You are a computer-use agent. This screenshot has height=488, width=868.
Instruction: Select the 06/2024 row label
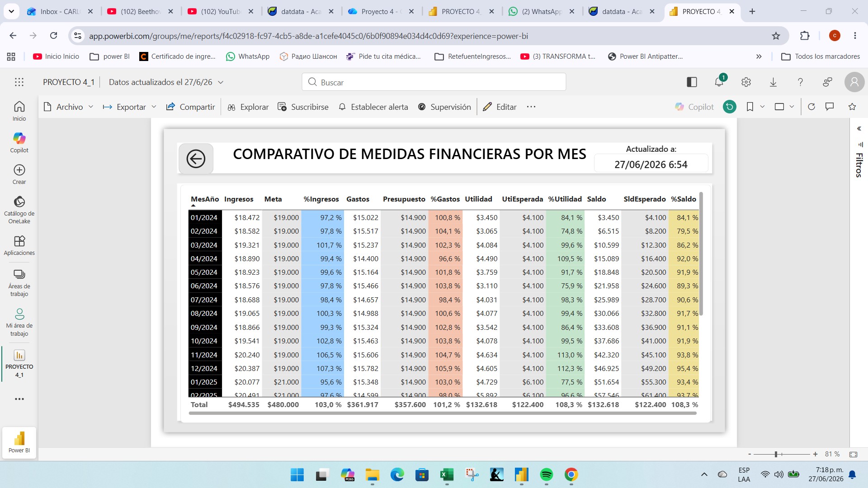205,286
